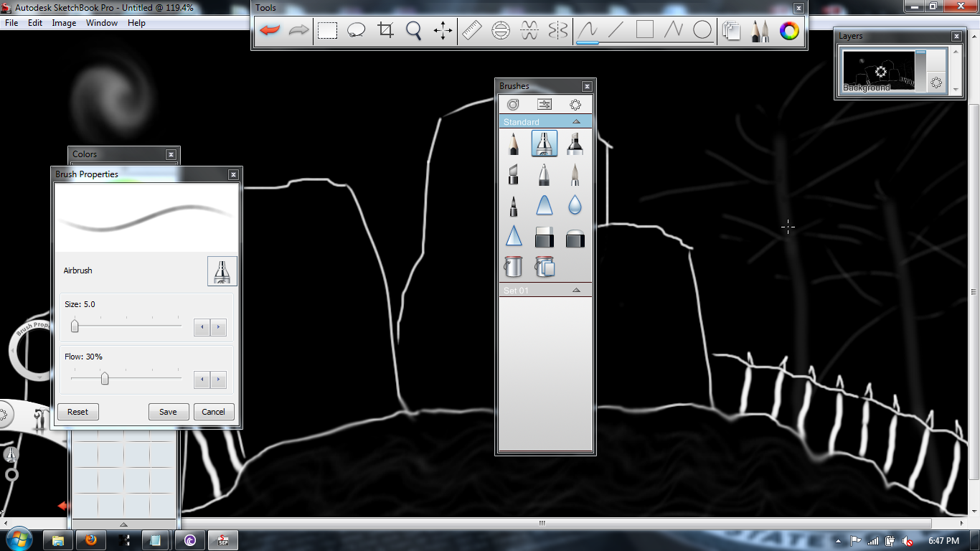
Task: Open Firefox from the taskbar
Action: click(x=91, y=540)
